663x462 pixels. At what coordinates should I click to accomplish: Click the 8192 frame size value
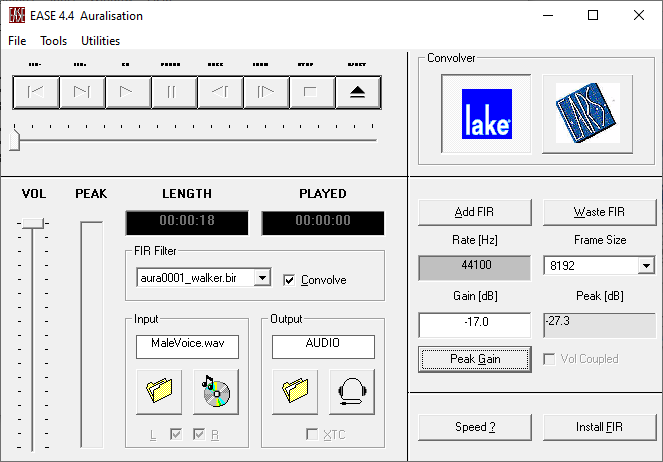pyautogui.click(x=562, y=265)
